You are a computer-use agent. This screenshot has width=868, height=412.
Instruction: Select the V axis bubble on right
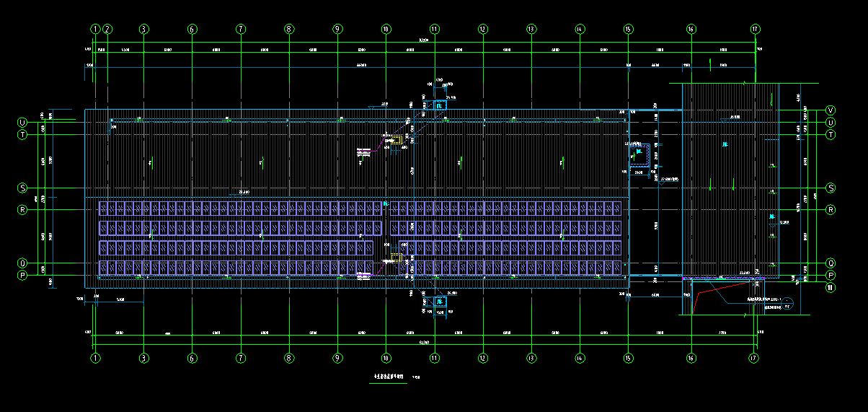pyautogui.click(x=831, y=110)
